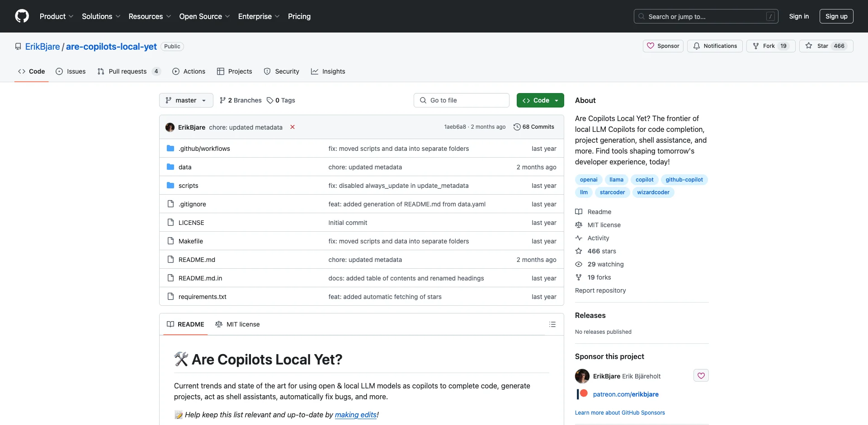Open the 1aeb6a8 commit hash link
Image resolution: width=868 pixels, height=425 pixels.
coord(455,127)
